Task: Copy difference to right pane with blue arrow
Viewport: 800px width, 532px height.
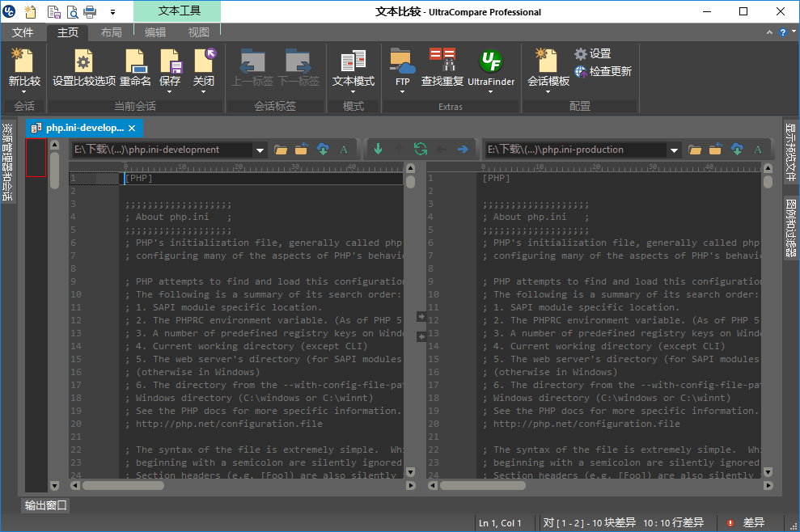Action: [463, 150]
